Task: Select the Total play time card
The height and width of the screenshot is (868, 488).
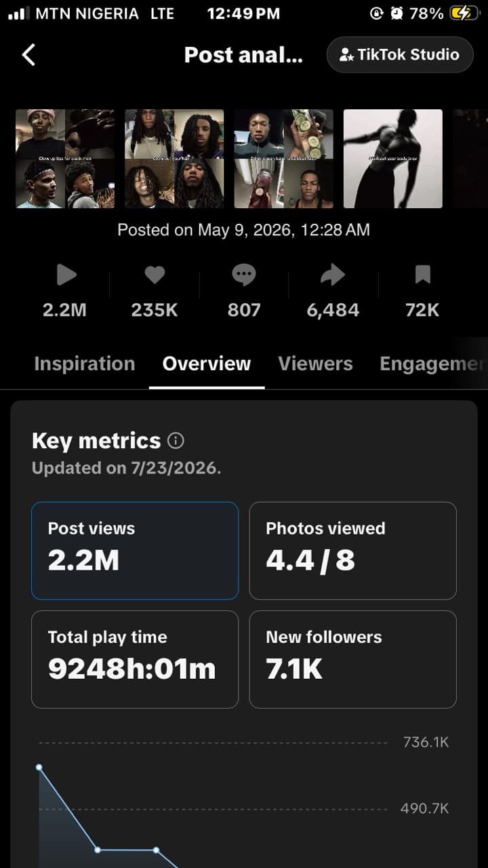Action: click(135, 659)
